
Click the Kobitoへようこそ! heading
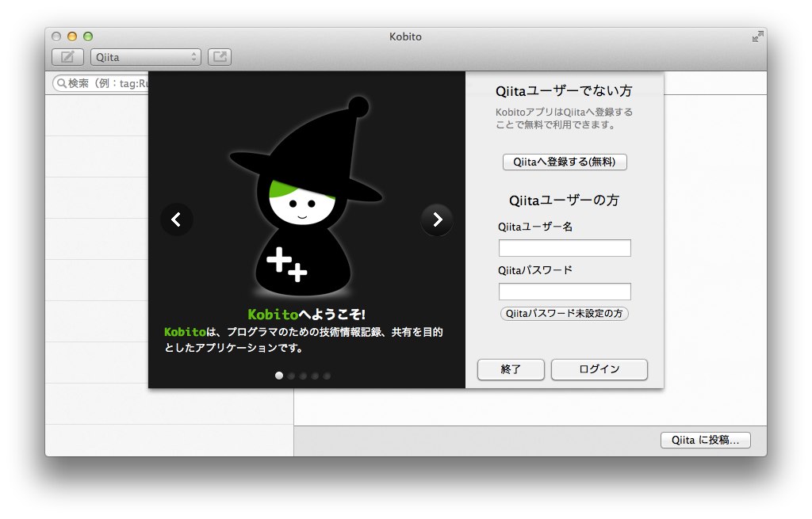click(307, 314)
